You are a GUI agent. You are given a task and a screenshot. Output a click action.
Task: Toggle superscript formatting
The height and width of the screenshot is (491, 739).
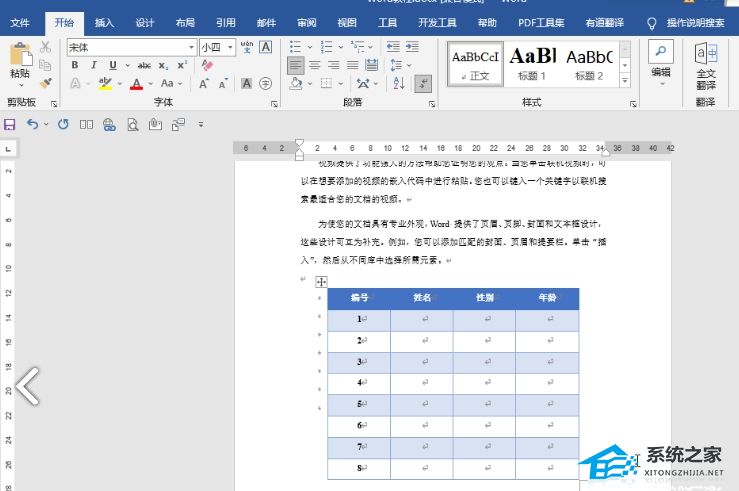(182, 65)
